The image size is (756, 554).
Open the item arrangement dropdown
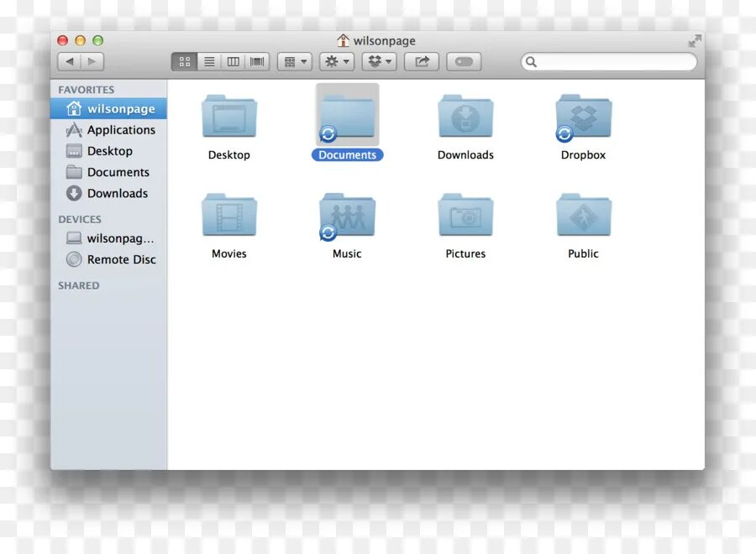click(x=295, y=61)
